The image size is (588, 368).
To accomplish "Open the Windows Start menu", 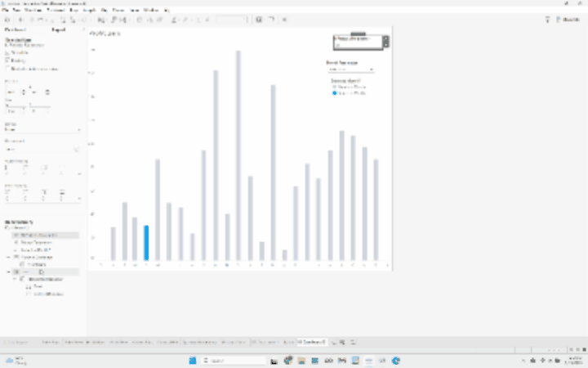I will pos(193,361).
